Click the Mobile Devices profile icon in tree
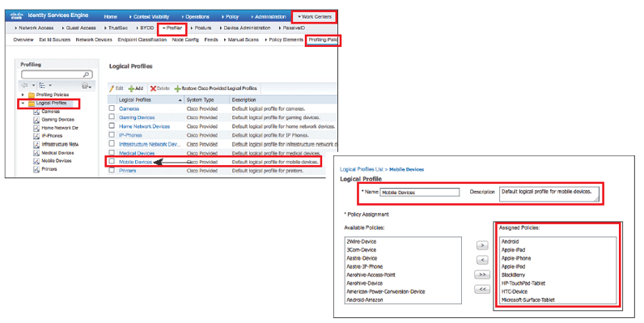This screenshot has width=644, height=323. click(x=36, y=161)
